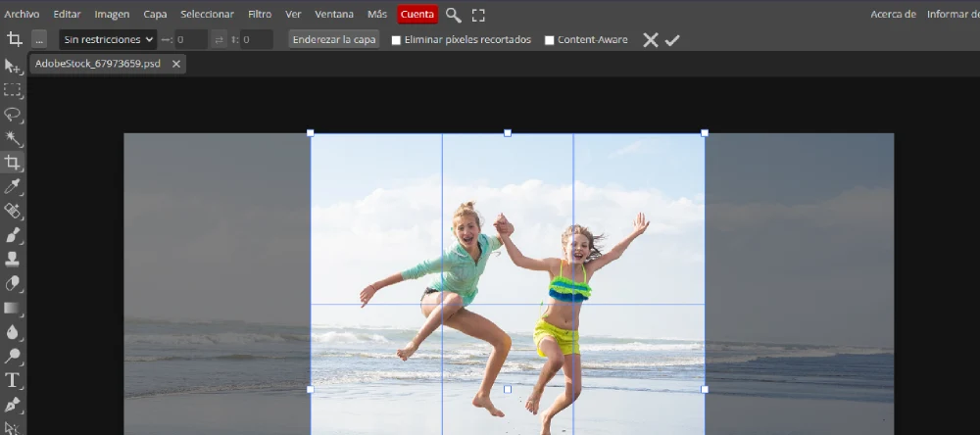
Task: Select the Gradient tool
Action: (x=13, y=308)
